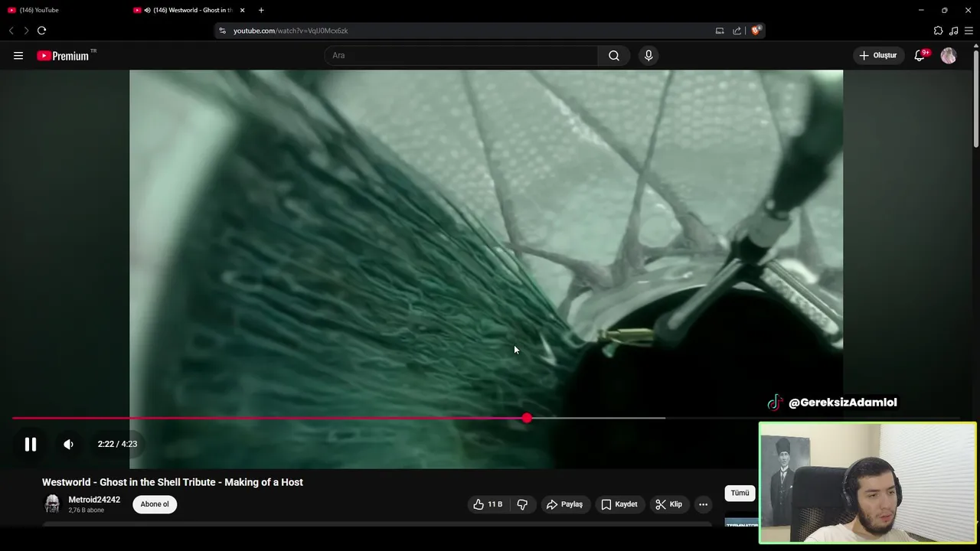This screenshot has width=980, height=551.
Task: Reload the page
Action: coord(41,31)
